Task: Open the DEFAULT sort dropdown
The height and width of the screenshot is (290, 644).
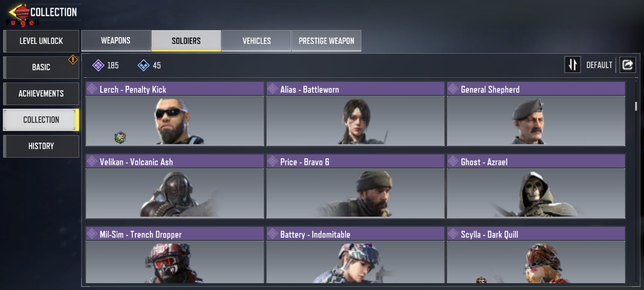Action: [599, 65]
